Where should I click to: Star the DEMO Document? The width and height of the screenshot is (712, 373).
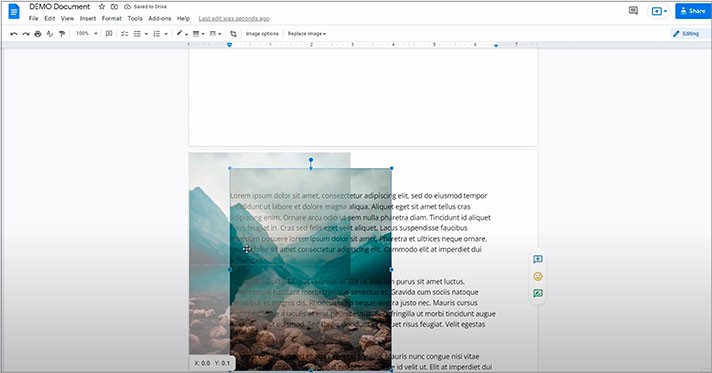pyautogui.click(x=102, y=7)
